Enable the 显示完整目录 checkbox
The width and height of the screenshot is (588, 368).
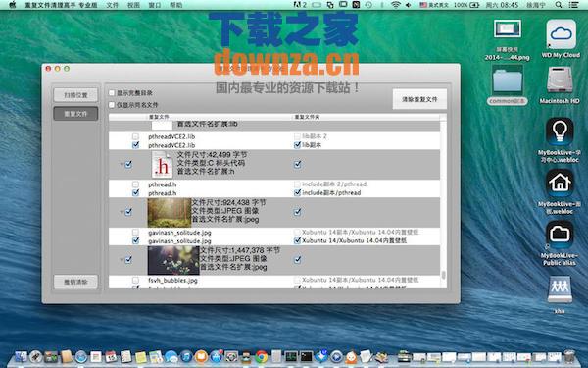pyautogui.click(x=112, y=93)
